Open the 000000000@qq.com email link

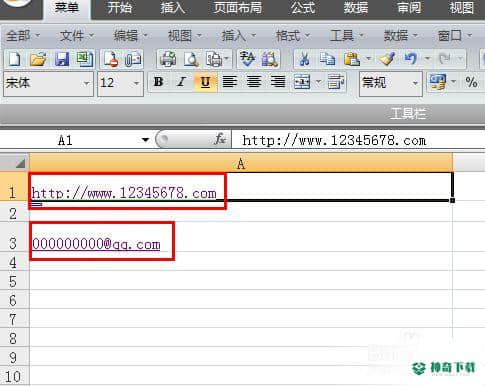tap(96, 244)
